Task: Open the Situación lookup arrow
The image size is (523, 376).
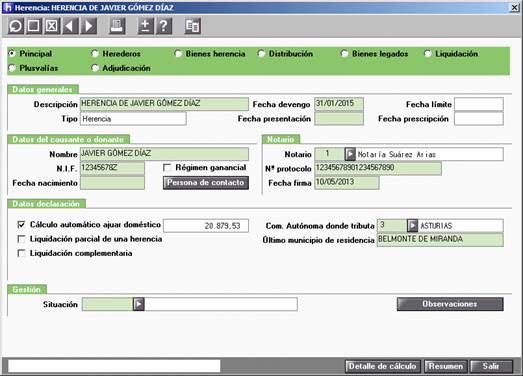Action: coord(139,304)
